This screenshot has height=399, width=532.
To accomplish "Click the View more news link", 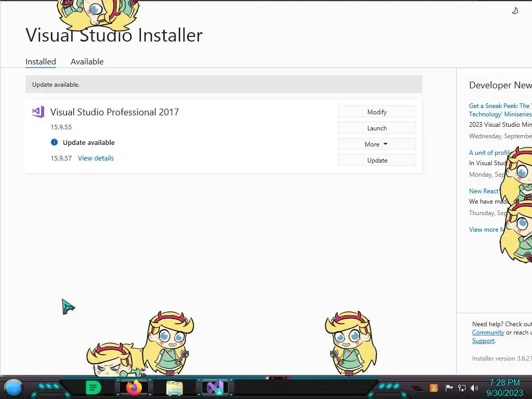I will point(486,230).
